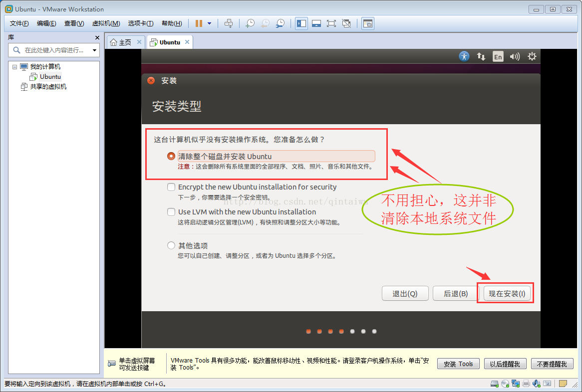Enable Use LVM with new installation checkbox
The height and width of the screenshot is (392, 582).
171,212
